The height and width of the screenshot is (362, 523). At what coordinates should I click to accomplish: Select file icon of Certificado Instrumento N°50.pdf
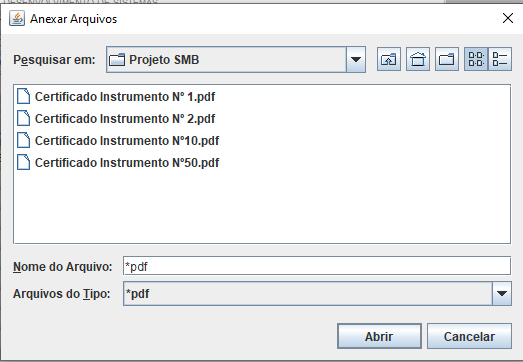click(x=23, y=162)
